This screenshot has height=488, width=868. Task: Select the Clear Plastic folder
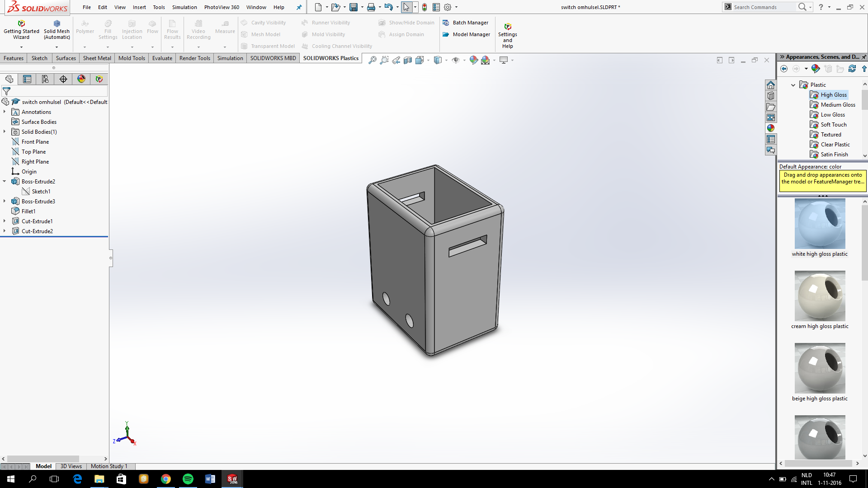point(830,145)
